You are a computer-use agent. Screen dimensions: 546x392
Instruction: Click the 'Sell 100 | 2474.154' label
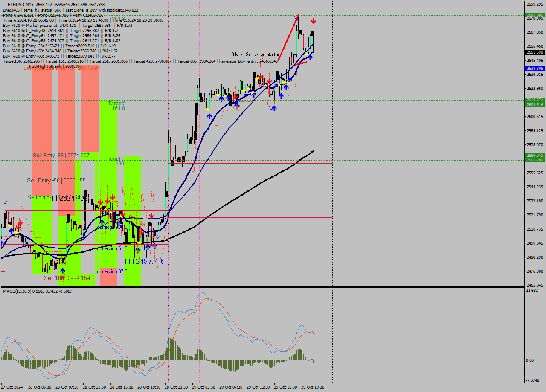point(67,278)
